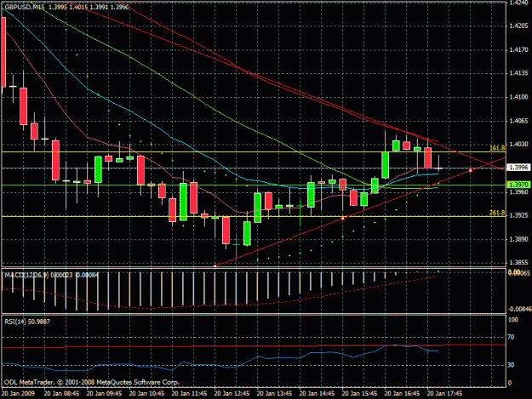The image size is (532, 399).
Task: Select the 261.8 Fibonacci level label
Action: (x=497, y=213)
